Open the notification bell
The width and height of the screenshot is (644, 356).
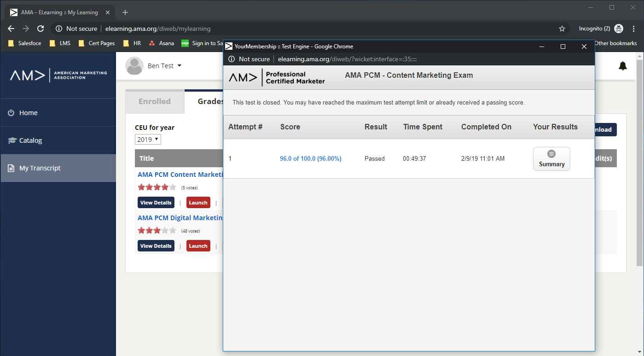tap(623, 66)
